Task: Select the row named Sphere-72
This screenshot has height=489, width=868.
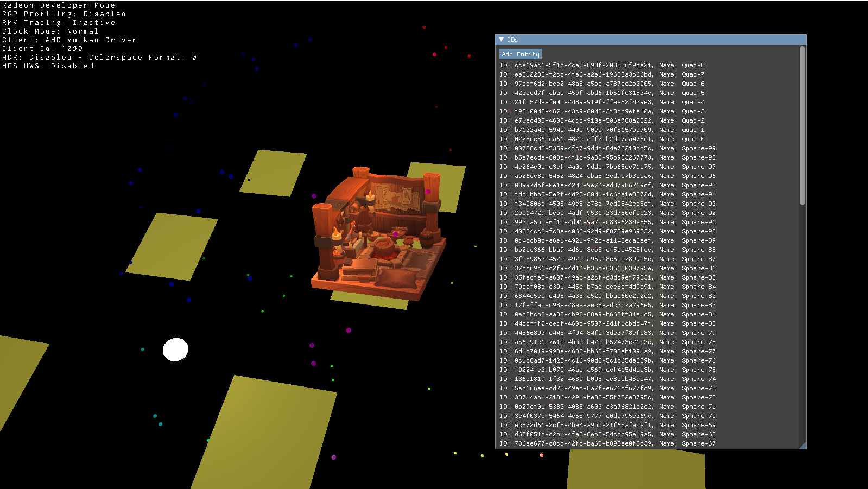Action: pyautogui.click(x=608, y=397)
